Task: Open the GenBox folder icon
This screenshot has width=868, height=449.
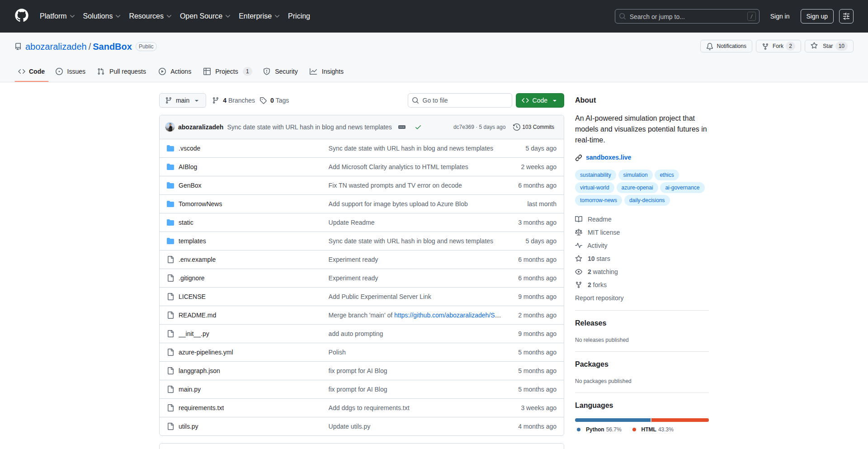Action: (x=170, y=185)
